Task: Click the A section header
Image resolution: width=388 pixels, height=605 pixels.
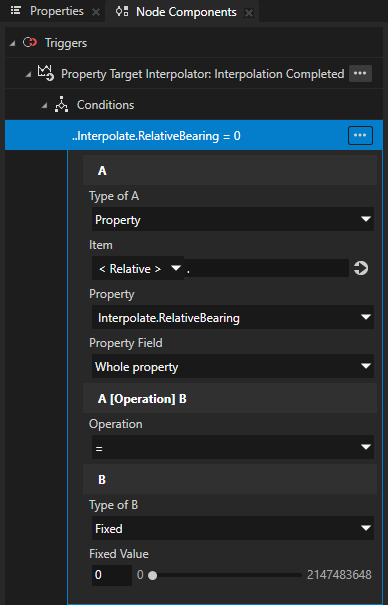Action: pyautogui.click(x=230, y=170)
